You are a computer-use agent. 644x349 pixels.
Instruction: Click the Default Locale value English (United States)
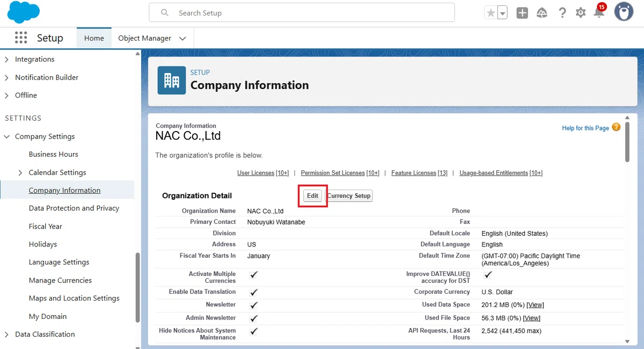(x=515, y=234)
